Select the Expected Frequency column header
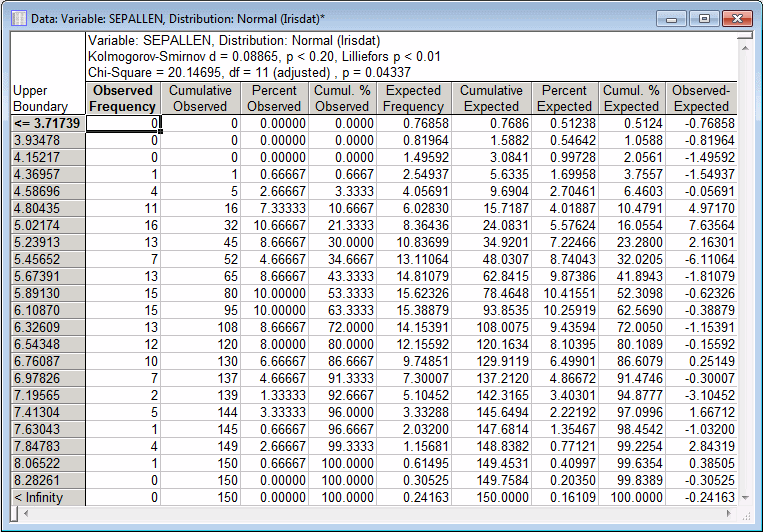Viewport: 763px width, 532px height. [413, 98]
